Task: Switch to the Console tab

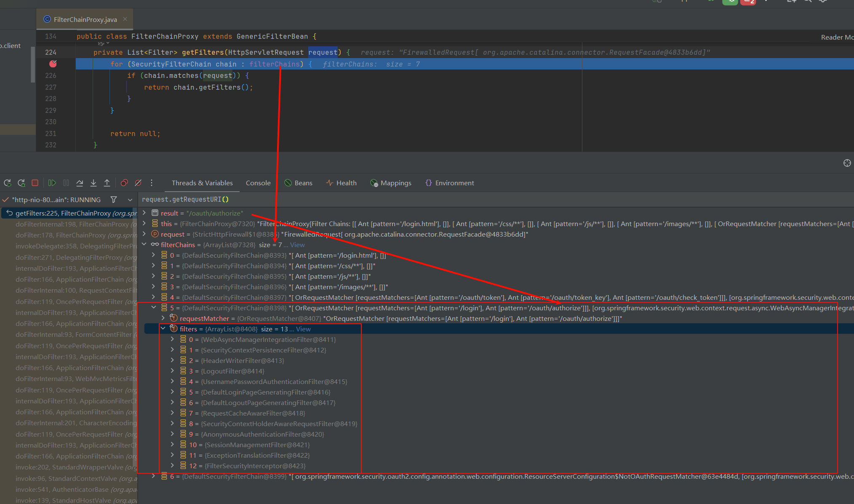Action: tap(258, 183)
